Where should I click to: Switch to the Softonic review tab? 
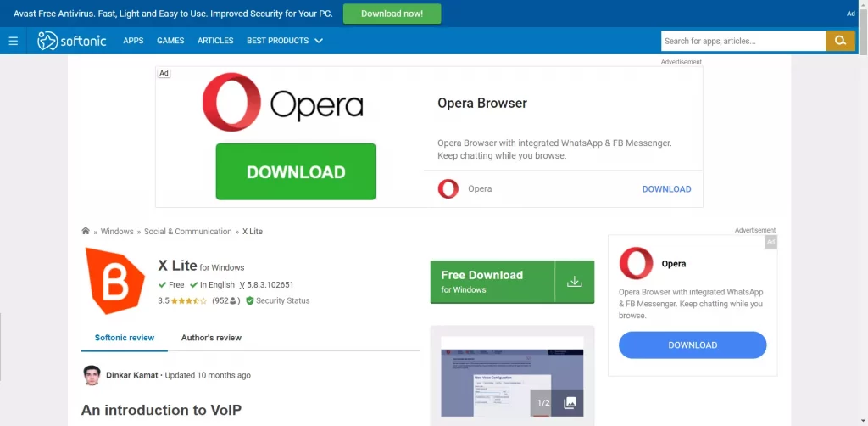[125, 338]
